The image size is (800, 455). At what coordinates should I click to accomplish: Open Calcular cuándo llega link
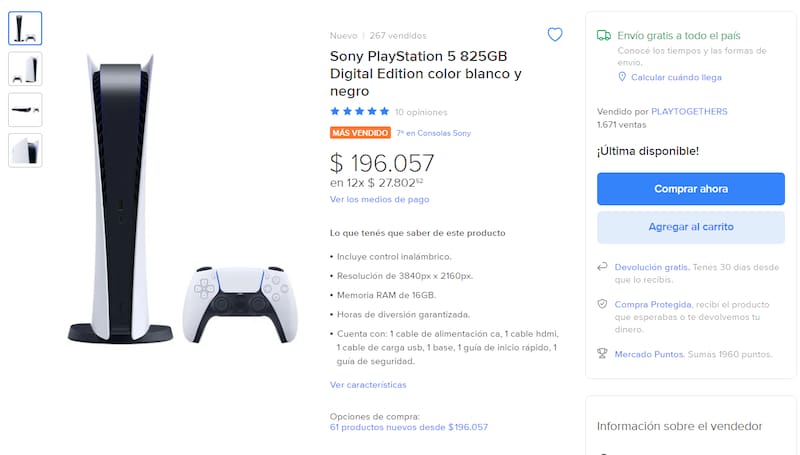tap(675, 77)
